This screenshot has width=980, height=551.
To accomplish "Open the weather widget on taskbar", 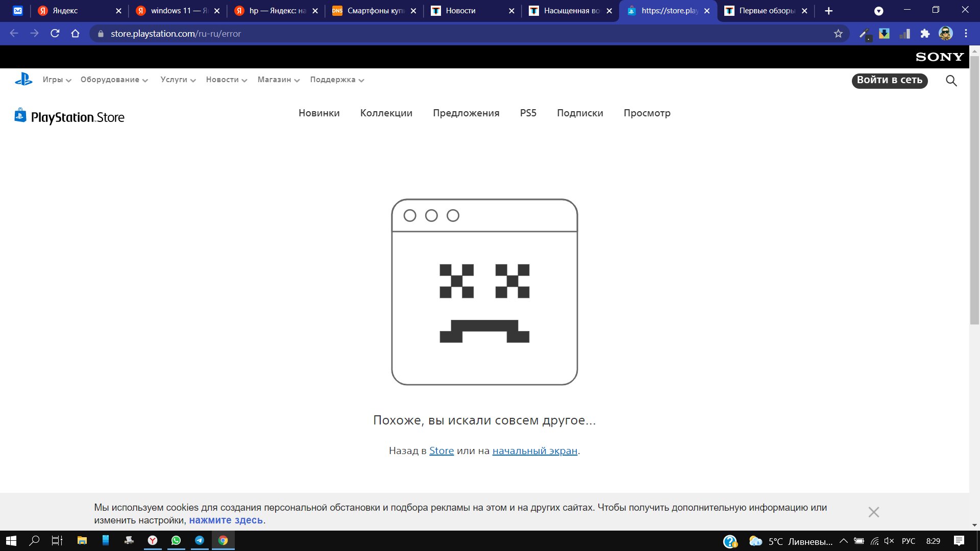I will coord(791,541).
